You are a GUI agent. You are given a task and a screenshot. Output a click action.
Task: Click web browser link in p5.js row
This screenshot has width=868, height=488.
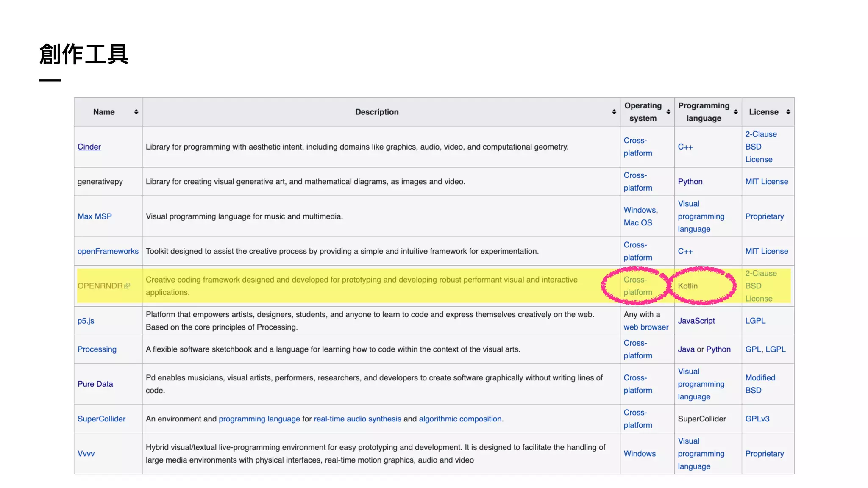pos(646,327)
